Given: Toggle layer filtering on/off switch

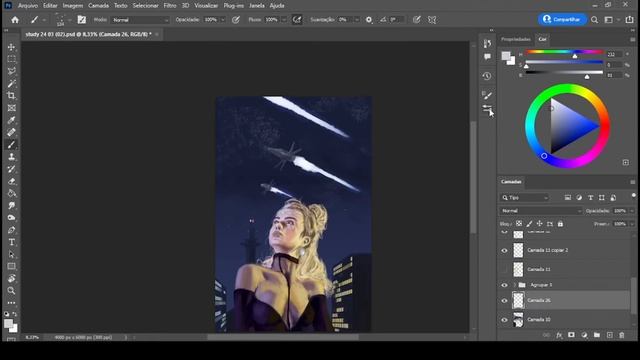Looking at the screenshot, I should (x=633, y=196).
